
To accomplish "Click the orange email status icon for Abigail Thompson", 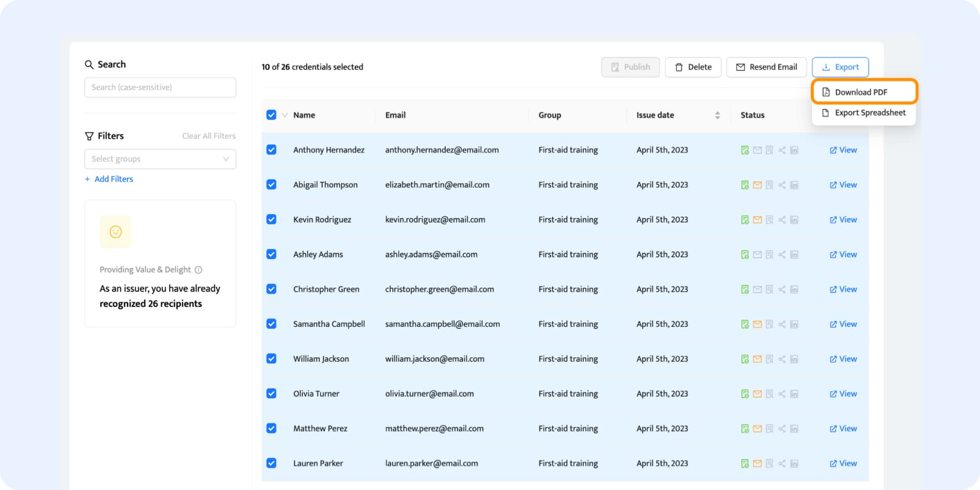I will 757,185.
